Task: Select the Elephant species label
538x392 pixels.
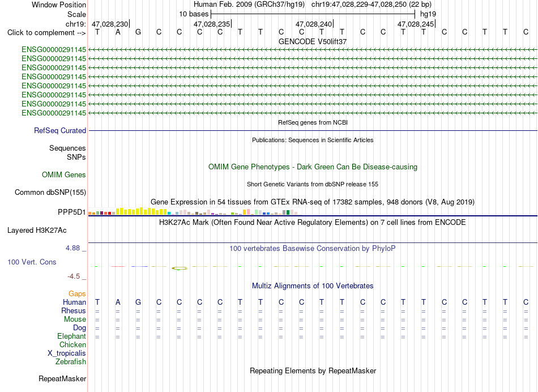Action: 71,336
